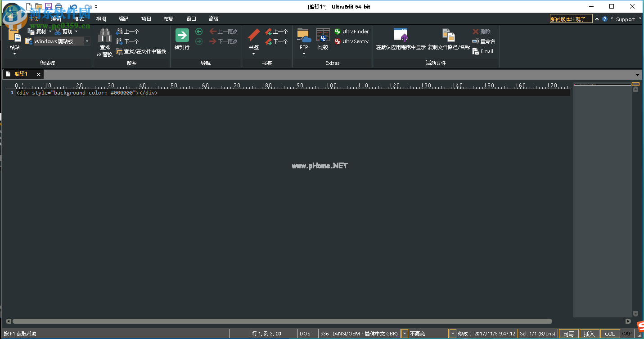Click the 重命名 (Rename) file button
The image size is (644, 339).
484,41
